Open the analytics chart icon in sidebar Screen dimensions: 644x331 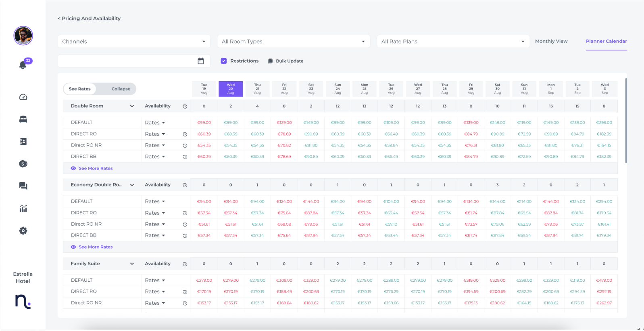pos(23,208)
